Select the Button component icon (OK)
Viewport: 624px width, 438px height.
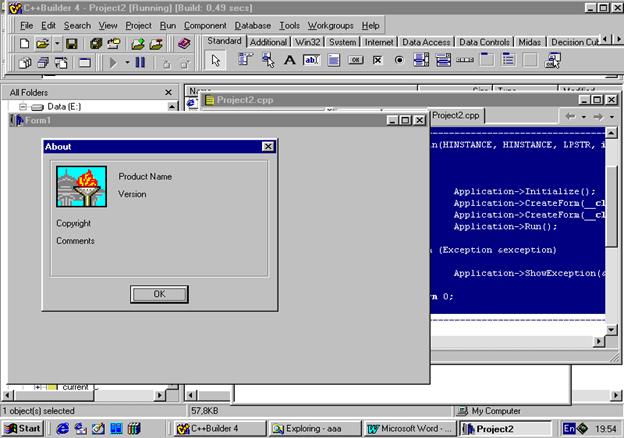click(356, 60)
